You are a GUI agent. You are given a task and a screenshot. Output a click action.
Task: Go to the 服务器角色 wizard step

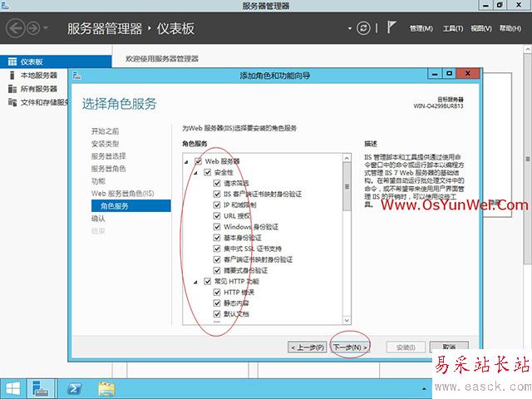[109, 169]
